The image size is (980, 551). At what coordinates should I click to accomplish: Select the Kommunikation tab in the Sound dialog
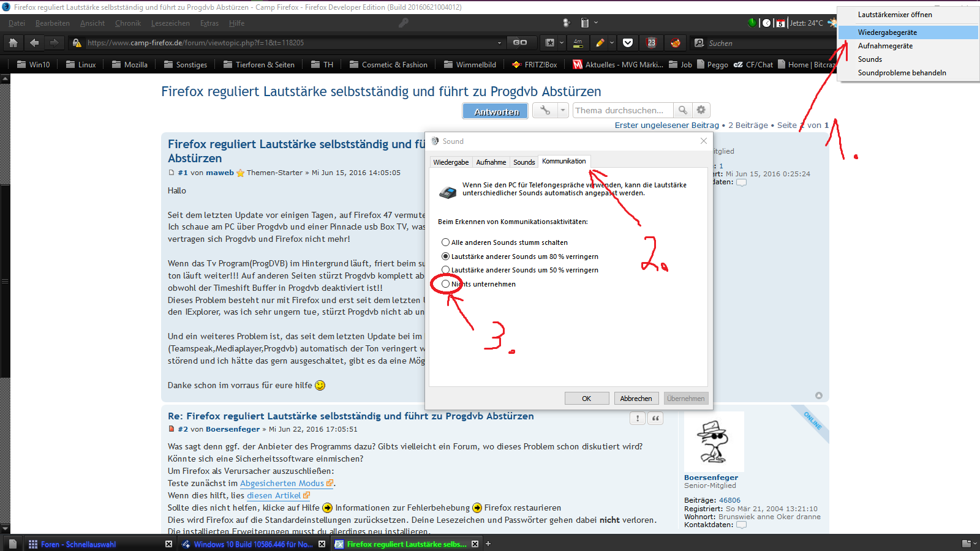(x=564, y=161)
